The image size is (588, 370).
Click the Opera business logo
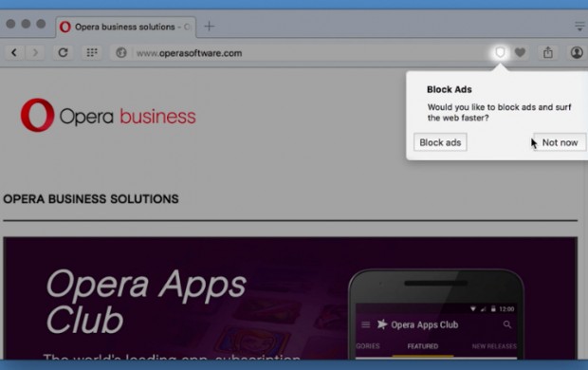coord(108,116)
